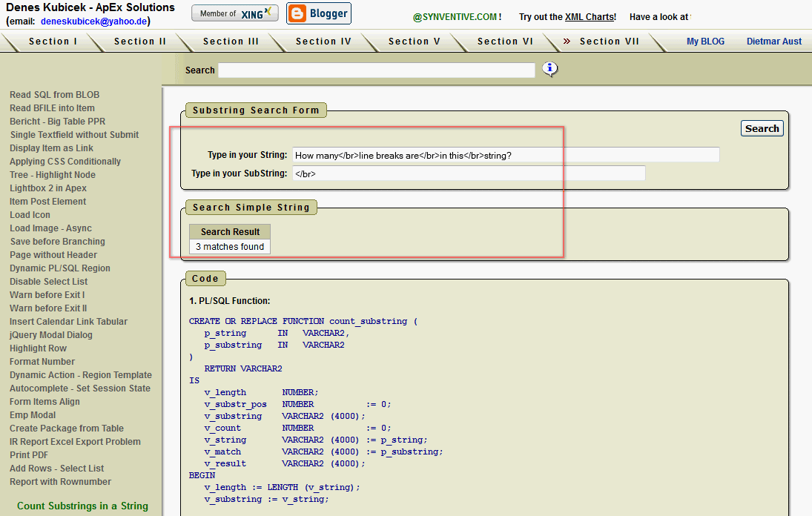Visit the Dietmar Aust link
The height and width of the screenshot is (516, 812).
click(773, 42)
